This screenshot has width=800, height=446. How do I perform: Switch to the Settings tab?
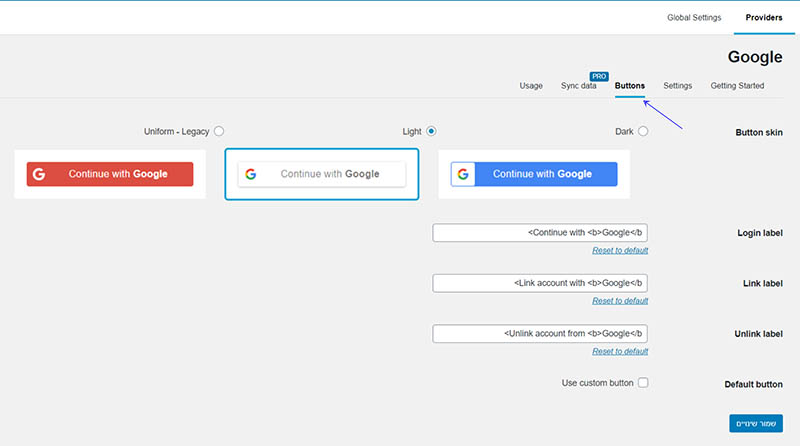678,86
